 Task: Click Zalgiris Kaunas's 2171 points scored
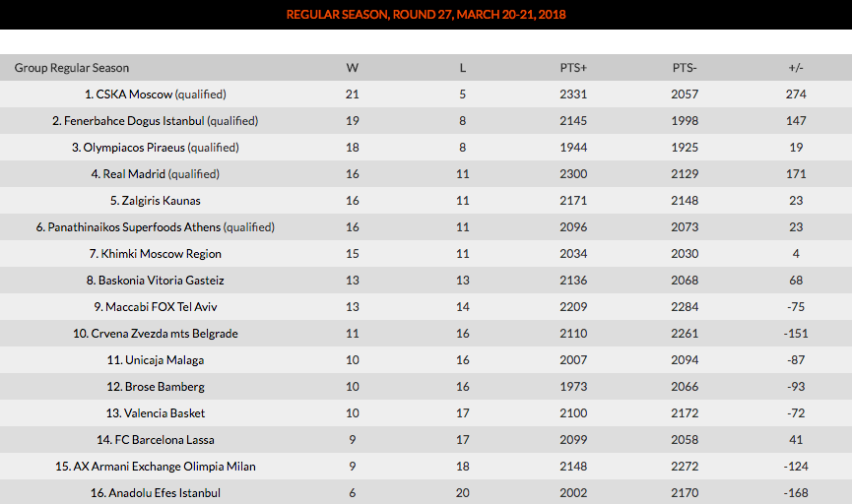pos(573,201)
